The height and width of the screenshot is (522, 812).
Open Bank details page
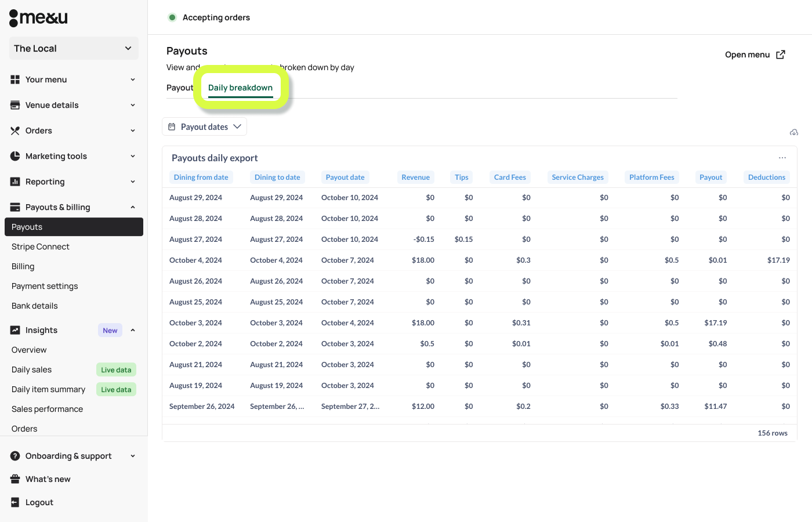coord(35,306)
